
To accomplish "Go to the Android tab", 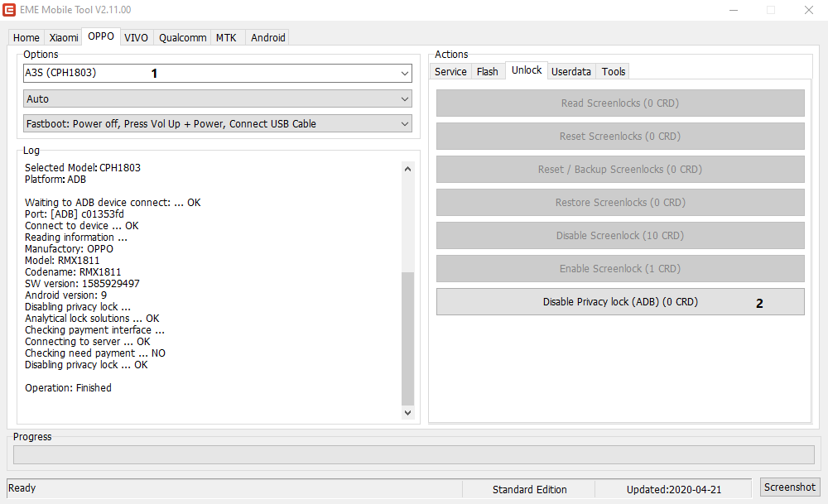I will [267, 37].
